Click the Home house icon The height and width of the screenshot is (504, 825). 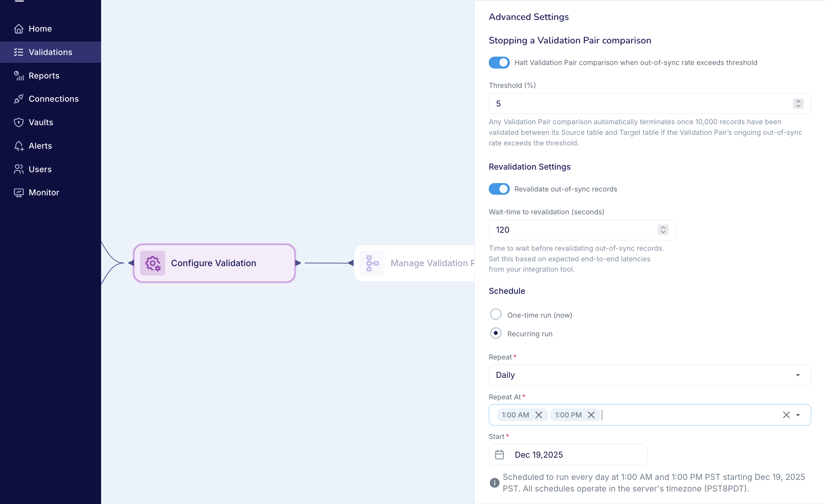[x=19, y=29]
